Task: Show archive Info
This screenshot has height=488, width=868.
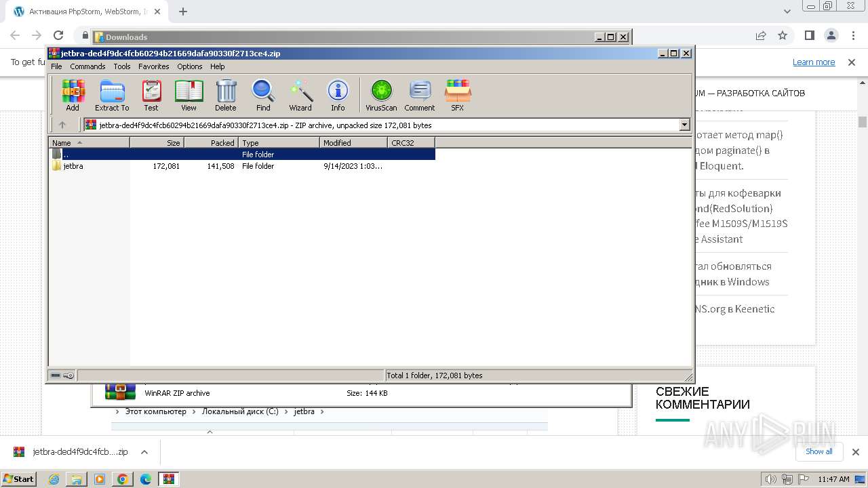Action: tap(338, 96)
